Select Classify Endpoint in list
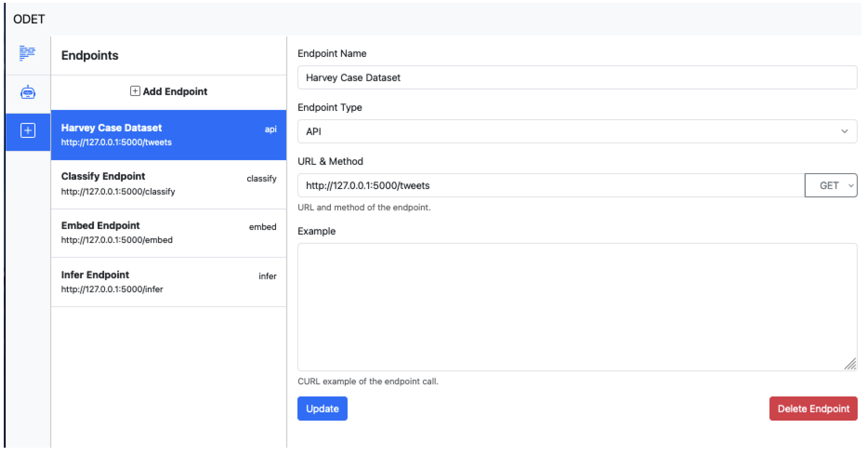This screenshot has height=451, width=868. click(x=168, y=184)
